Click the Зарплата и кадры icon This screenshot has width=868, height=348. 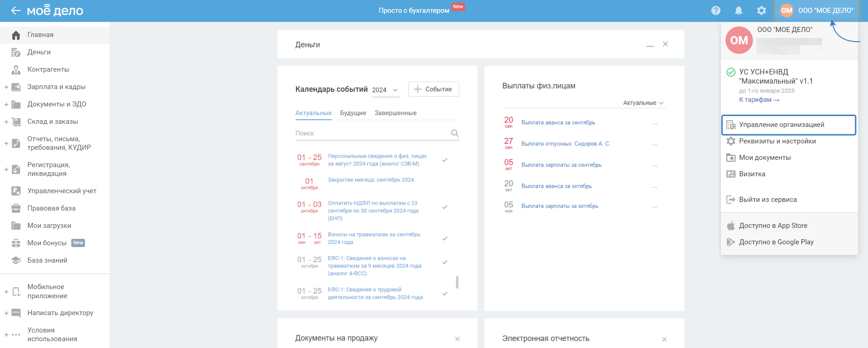click(16, 87)
